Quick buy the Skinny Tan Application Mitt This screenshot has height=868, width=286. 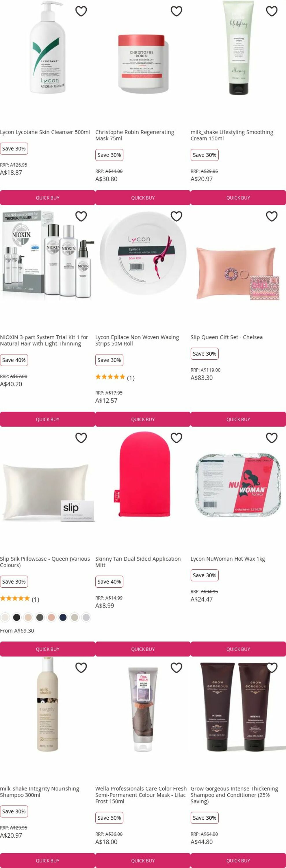pos(143,649)
